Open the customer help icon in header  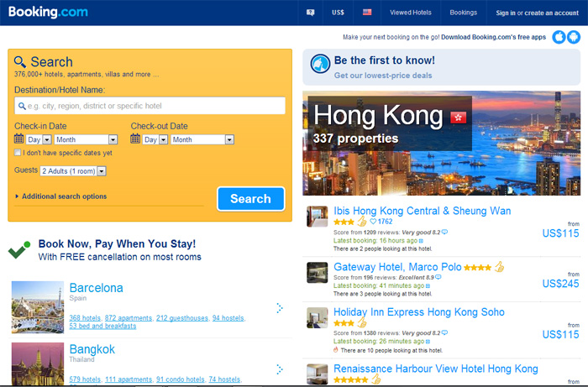[x=310, y=13]
